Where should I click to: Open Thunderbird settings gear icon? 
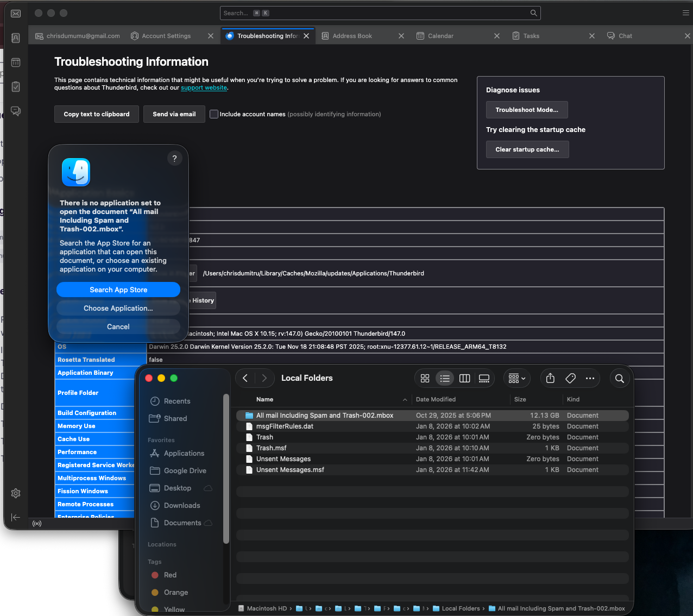pyautogui.click(x=16, y=493)
